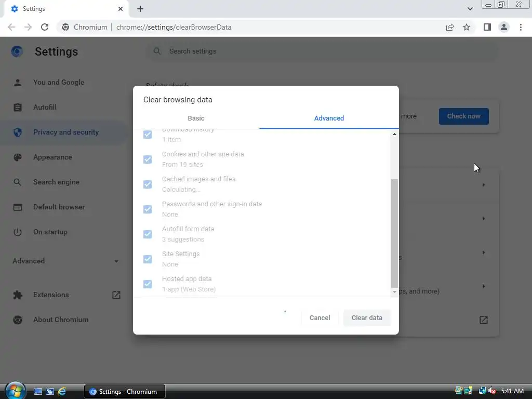
Task: Uncheck Cached images and files
Action: tap(148, 184)
